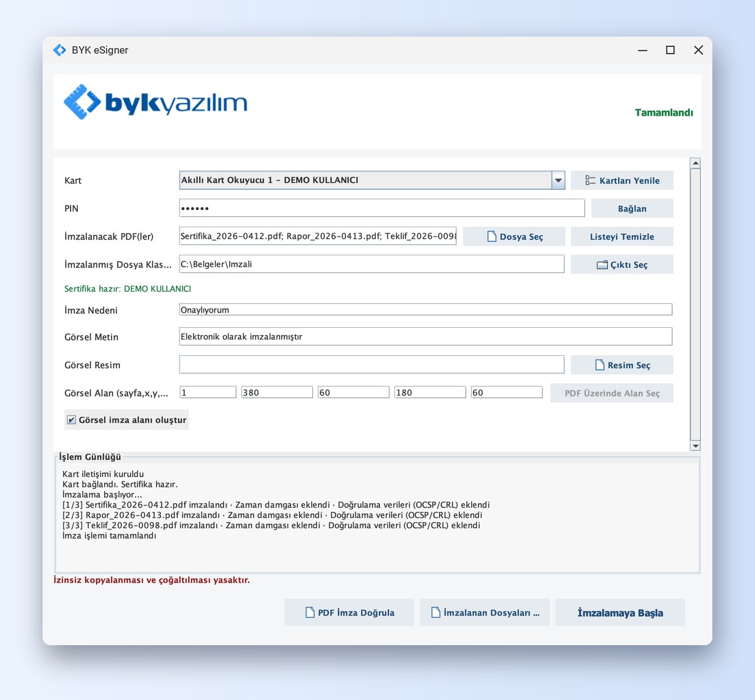
Task: Click the BYK eSigner title bar icon
Action: [x=60, y=50]
